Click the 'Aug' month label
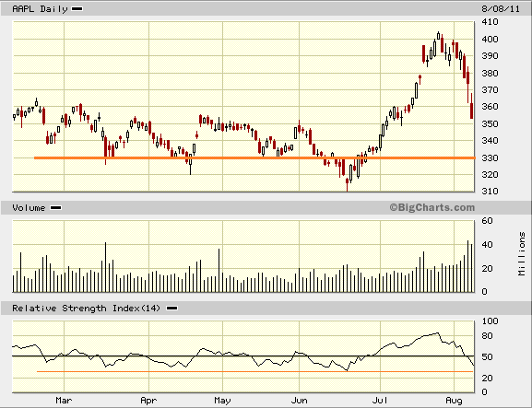Viewport: 532px width, 408px height. pos(454,401)
